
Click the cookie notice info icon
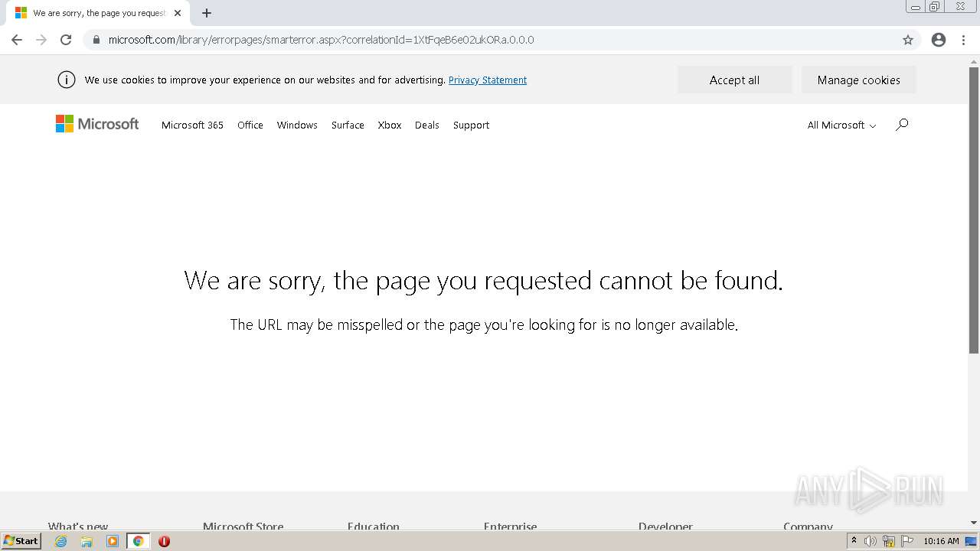67,80
